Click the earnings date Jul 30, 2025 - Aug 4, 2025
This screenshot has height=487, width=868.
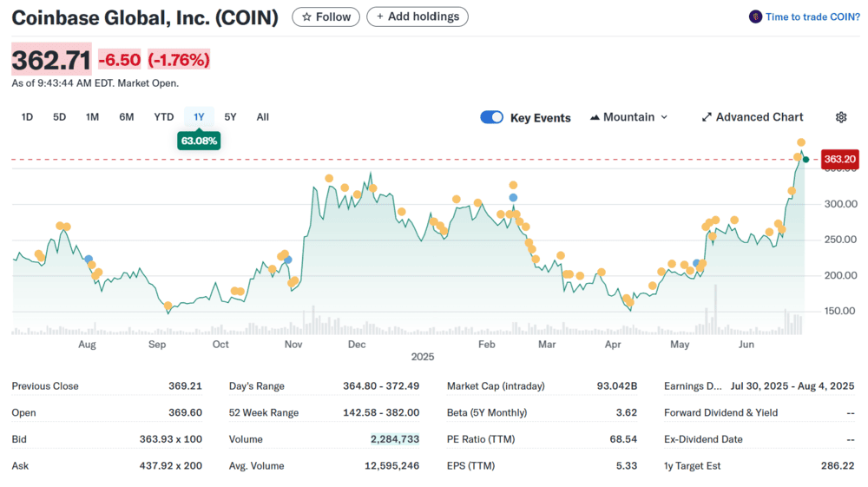point(792,386)
